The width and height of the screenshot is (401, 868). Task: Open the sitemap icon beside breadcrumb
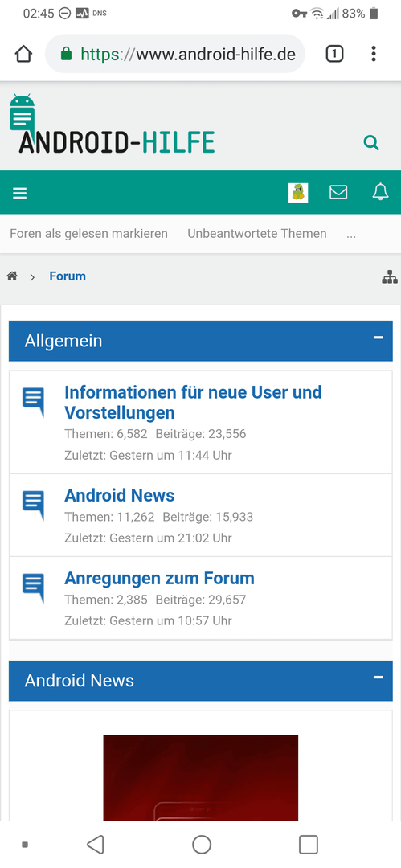[390, 276]
